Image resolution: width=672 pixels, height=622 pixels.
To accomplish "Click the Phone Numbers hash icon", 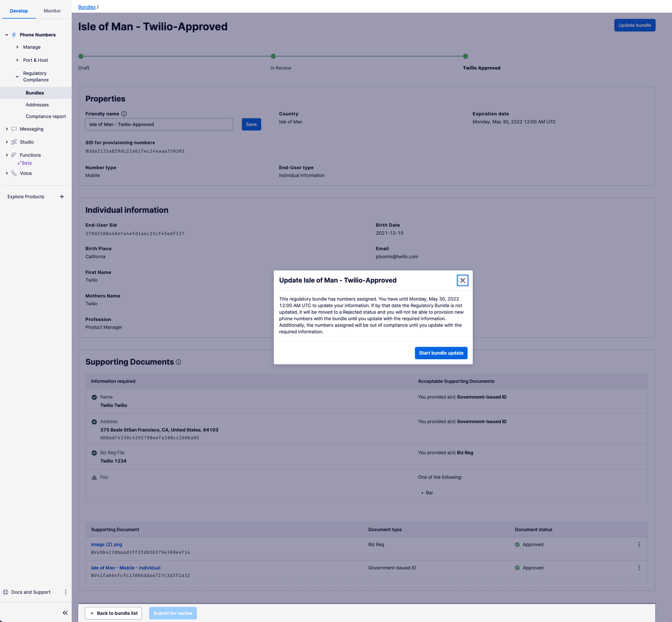I will pos(14,34).
